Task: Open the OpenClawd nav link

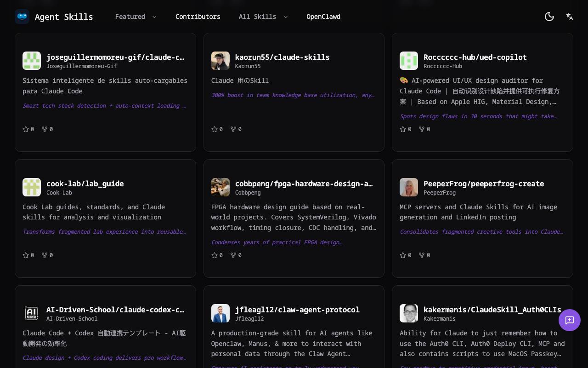Action: pos(323,17)
